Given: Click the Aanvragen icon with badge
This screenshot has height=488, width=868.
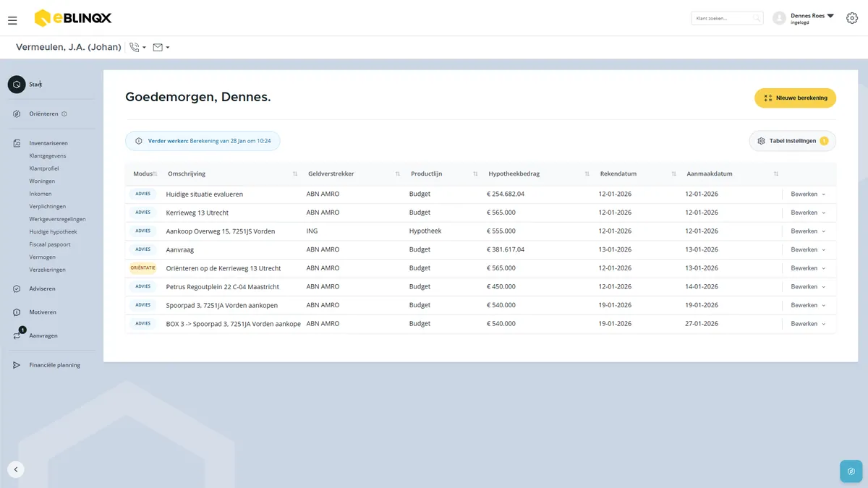Looking at the screenshot, I should point(17,335).
